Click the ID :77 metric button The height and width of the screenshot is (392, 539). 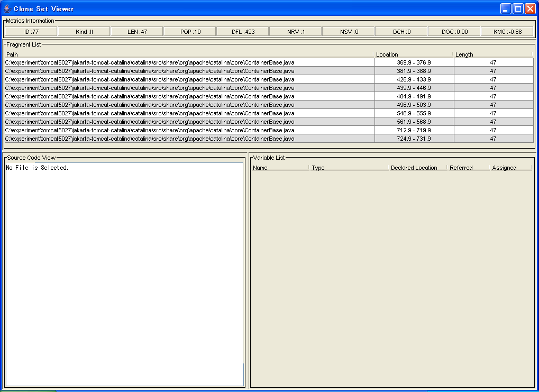tap(31, 32)
